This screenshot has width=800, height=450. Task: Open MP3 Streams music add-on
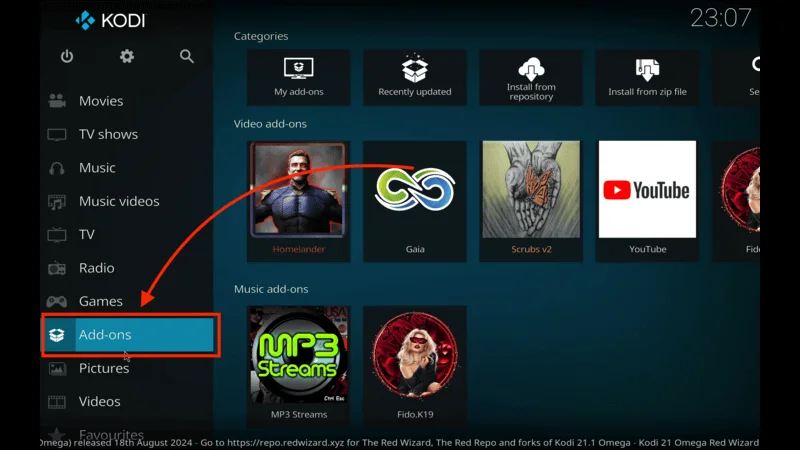pyautogui.click(x=298, y=365)
